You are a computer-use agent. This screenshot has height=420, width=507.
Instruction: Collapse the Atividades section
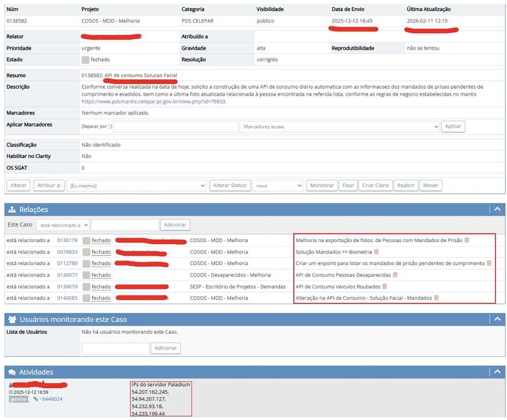click(497, 372)
